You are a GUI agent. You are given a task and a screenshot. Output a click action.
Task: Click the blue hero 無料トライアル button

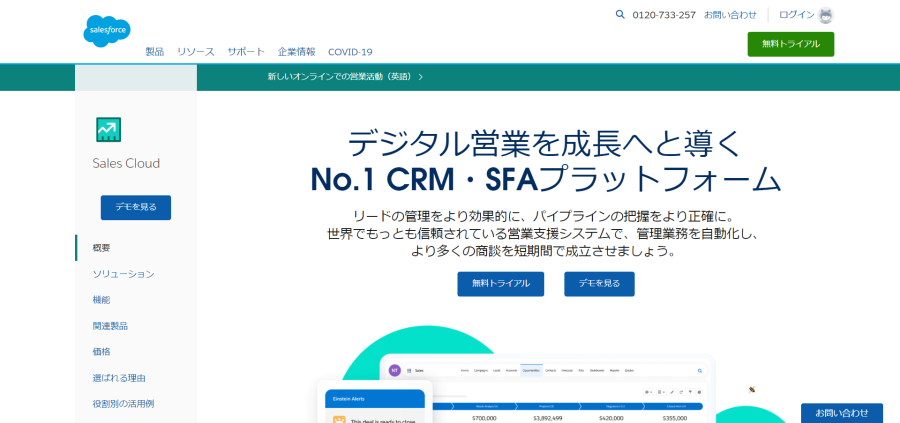click(x=501, y=284)
